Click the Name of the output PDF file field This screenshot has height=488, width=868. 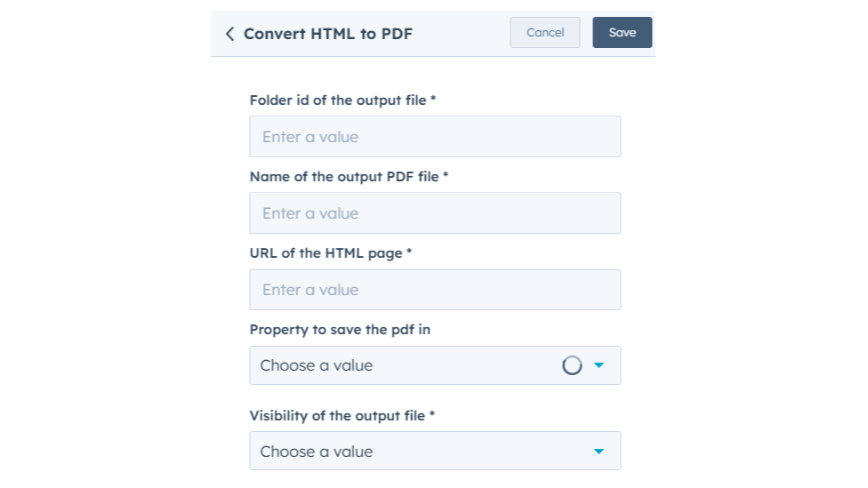click(x=435, y=213)
